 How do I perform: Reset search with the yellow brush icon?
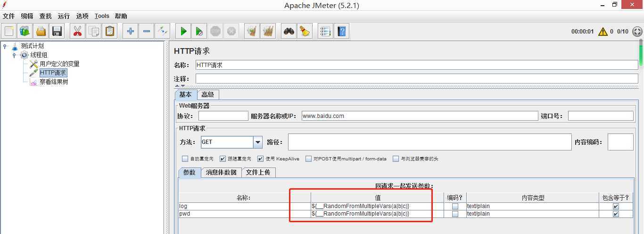(x=305, y=31)
